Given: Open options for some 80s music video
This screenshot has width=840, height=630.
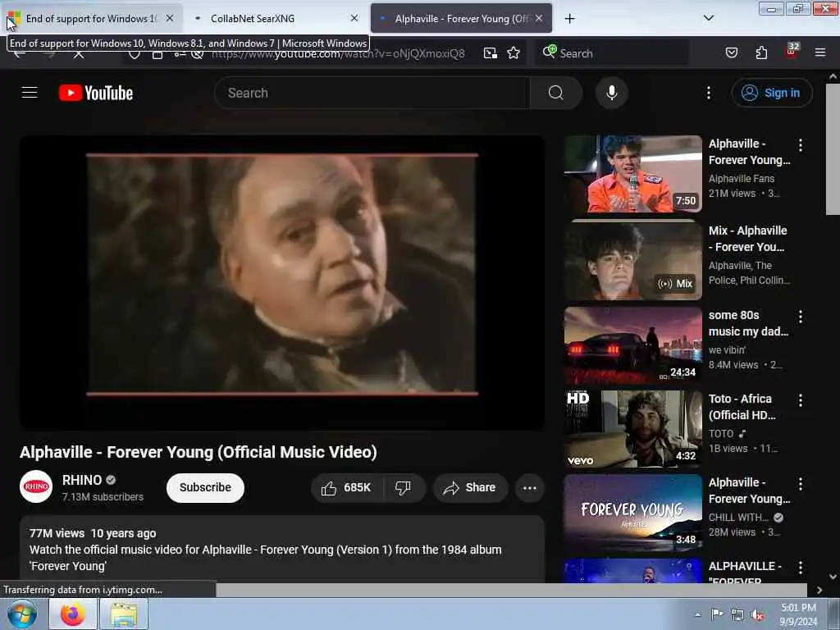Looking at the screenshot, I should (801, 316).
